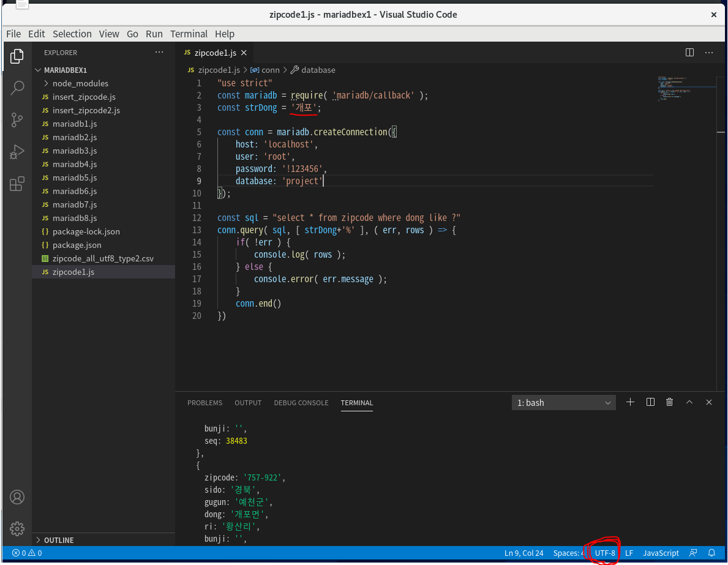The width and height of the screenshot is (728, 565).
Task: Create a new terminal with plus icon
Action: click(x=630, y=402)
